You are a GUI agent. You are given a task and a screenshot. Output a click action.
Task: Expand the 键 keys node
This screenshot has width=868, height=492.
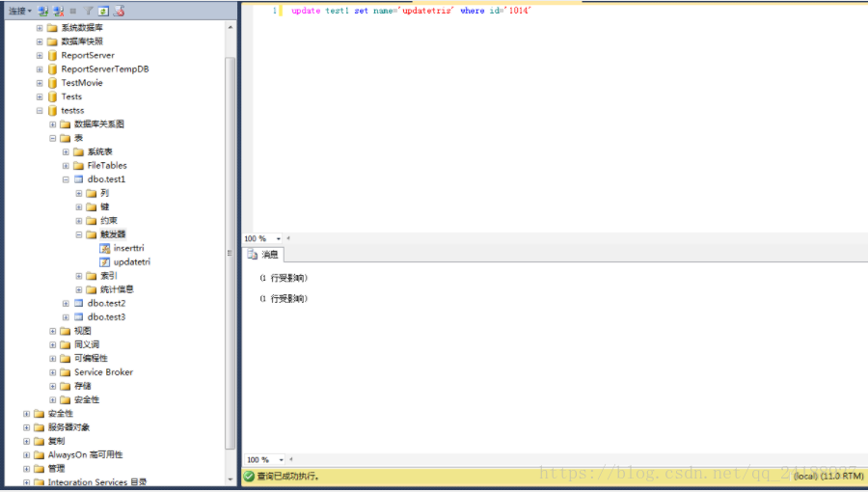pos(79,207)
